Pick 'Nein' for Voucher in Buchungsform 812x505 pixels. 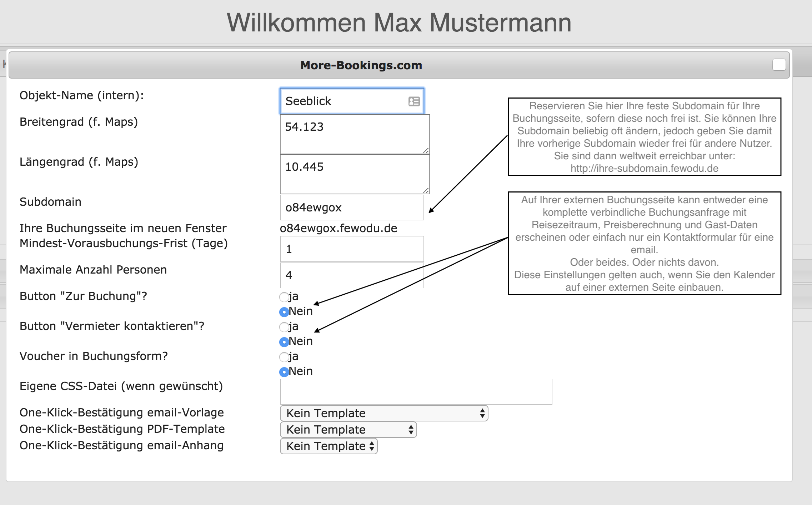(x=284, y=372)
